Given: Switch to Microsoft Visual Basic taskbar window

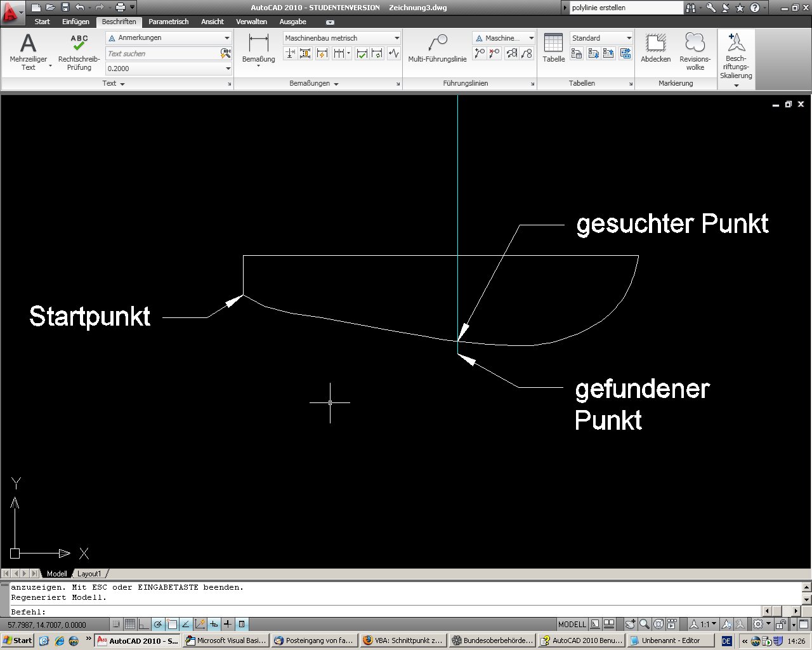Looking at the screenshot, I should pos(225,640).
